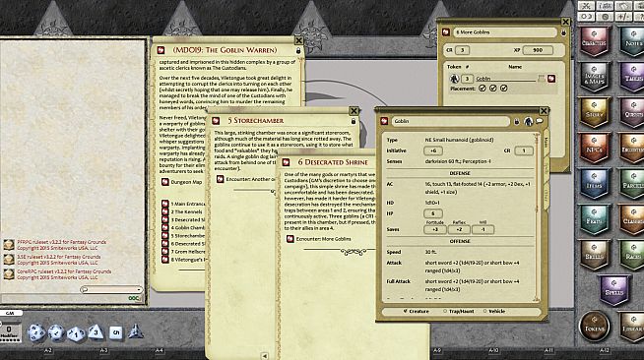Edit the encounter CR field
Viewport: 644px width, 360px height.
(x=462, y=50)
